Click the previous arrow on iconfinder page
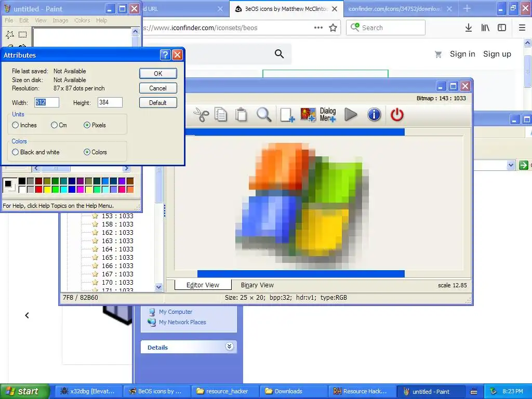Viewport: 532px width, 399px height. pyautogui.click(x=27, y=315)
